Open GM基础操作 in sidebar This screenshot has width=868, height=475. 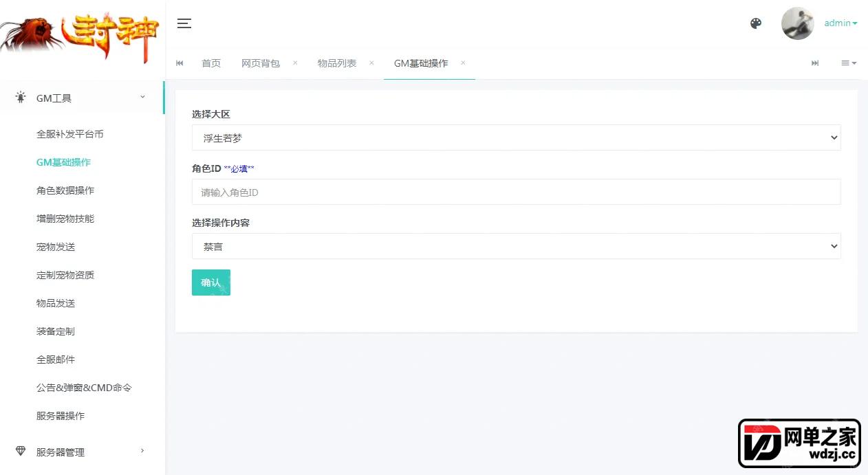(63, 162)
